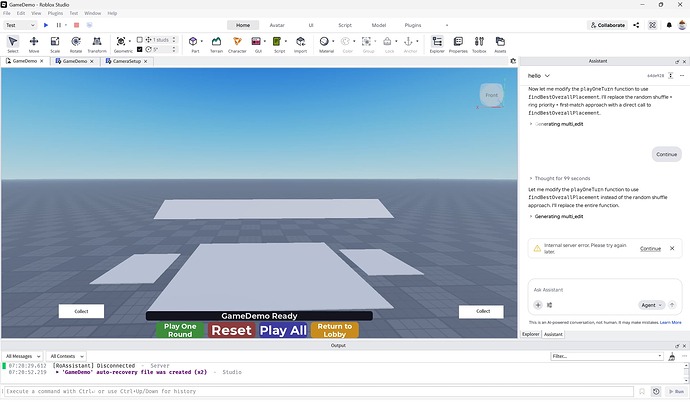Choose the Select tool
690x411 pixels.
click(13, 44)
